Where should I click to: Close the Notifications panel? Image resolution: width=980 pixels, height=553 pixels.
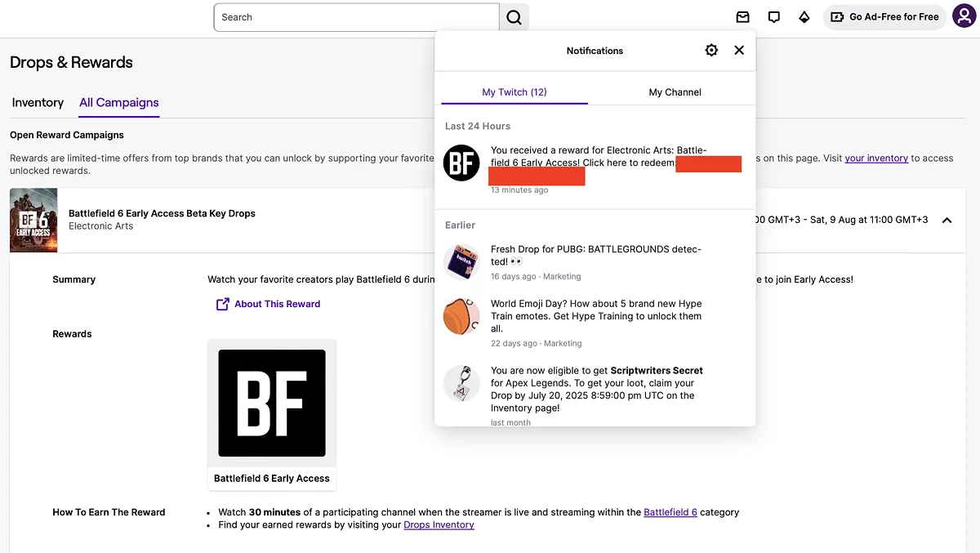[x=739, y=51]
